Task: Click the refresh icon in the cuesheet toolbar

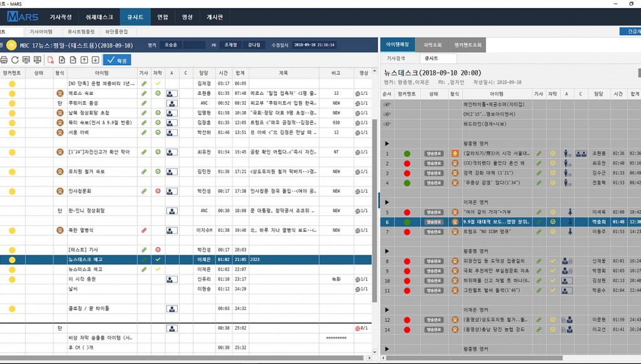Action: click(x=14, y=60)
